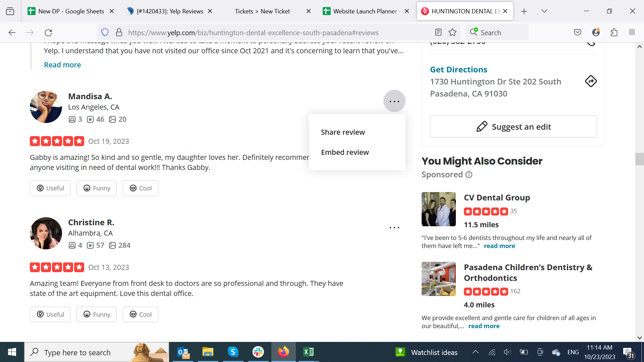
Task: Mark Mandisa A.'s review as Useful
Action: coord(50,188)
